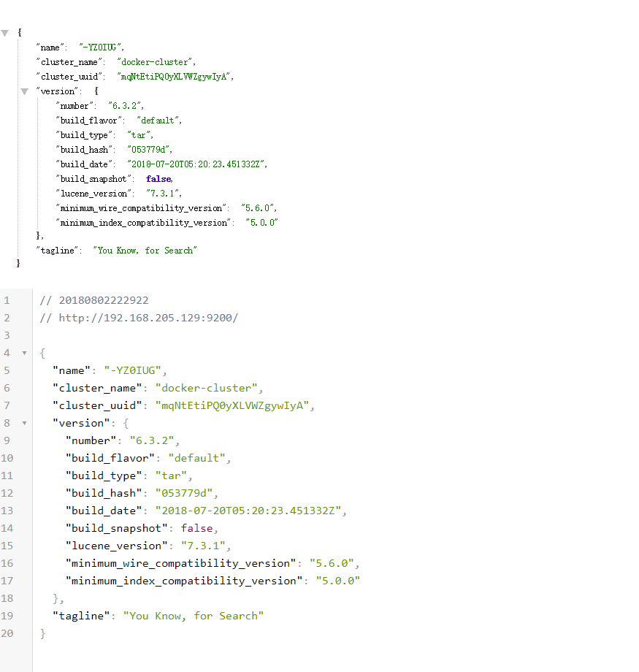Click the closing brace on line 20
This screenshot has width=639, height=672.
[42, 633]
